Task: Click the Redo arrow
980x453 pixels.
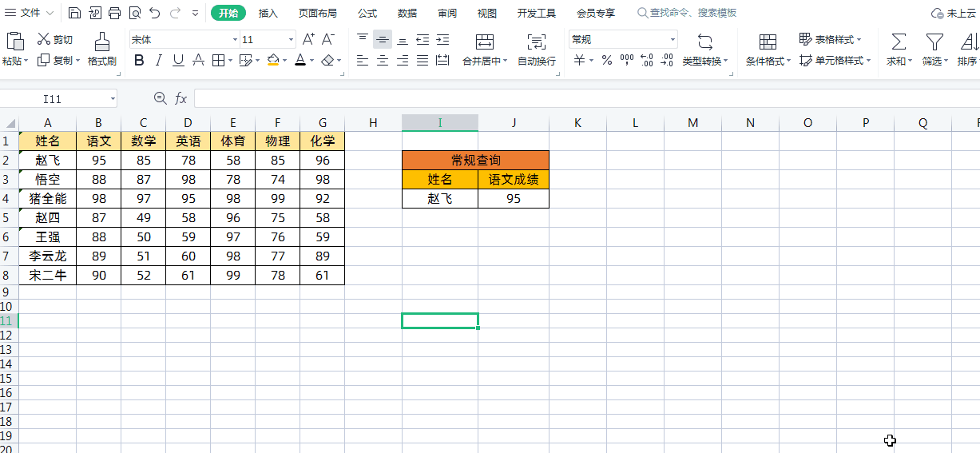Action: [x=175, y=13]
